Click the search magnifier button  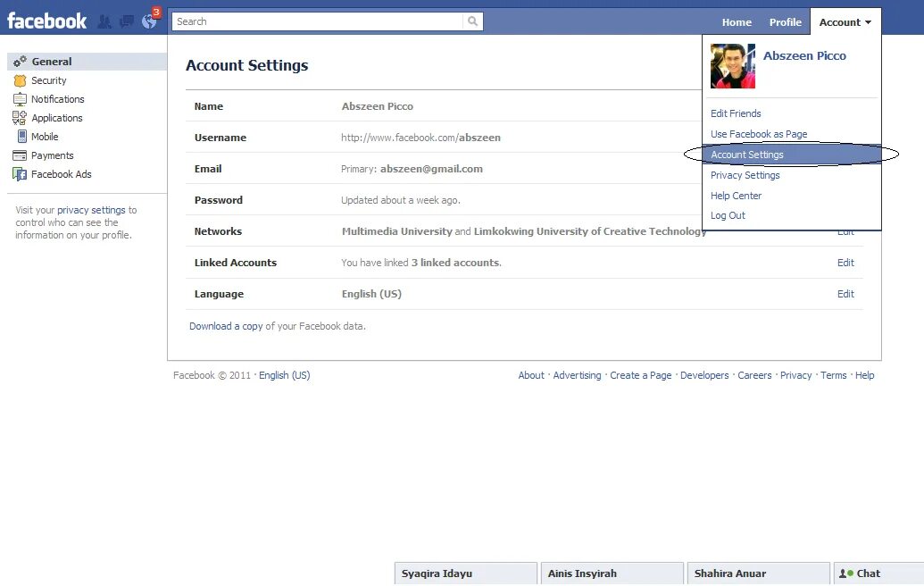click(x=472, y=21)
